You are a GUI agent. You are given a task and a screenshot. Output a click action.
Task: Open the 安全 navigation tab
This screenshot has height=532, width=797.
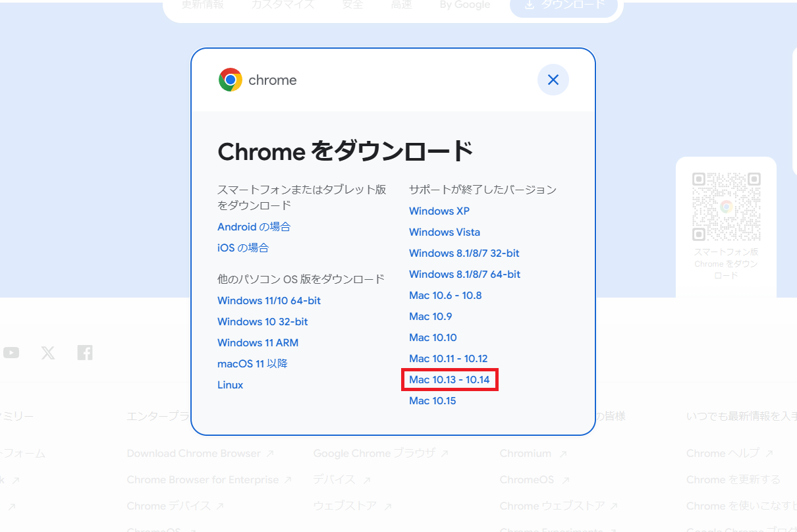tap(353, 5)
